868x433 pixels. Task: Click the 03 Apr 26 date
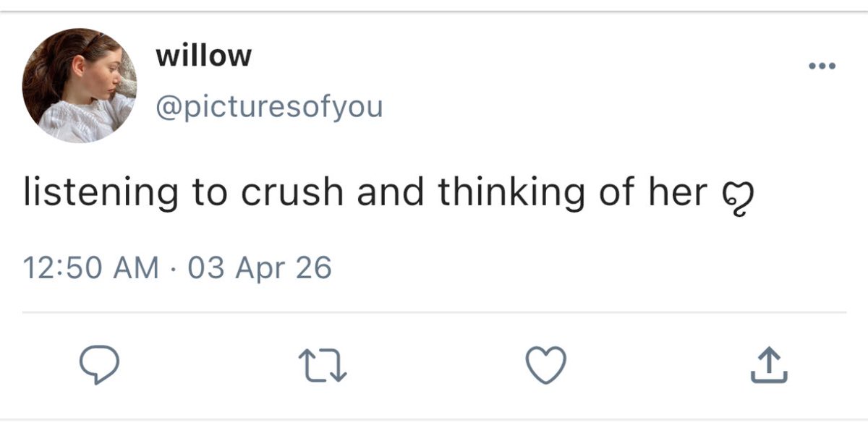[x=259, y=268]
